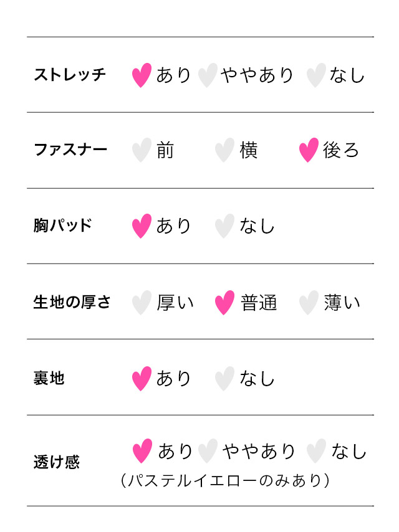
Task: Choose the gray heart next to 厚い
Action: (142, 303)
